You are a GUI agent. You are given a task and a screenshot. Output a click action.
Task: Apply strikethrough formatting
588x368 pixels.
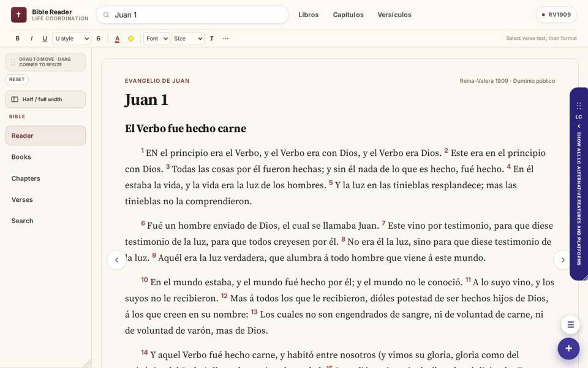pos(98,38)
